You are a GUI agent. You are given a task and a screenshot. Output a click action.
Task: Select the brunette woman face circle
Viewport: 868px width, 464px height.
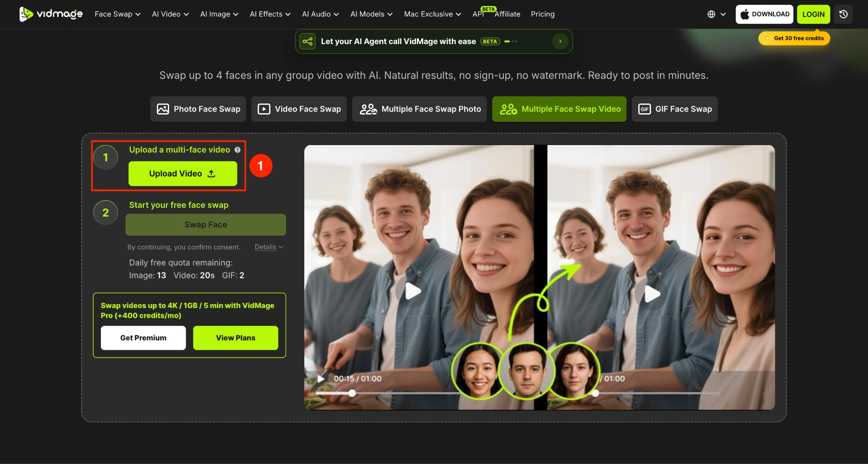[x=574, y=371]
